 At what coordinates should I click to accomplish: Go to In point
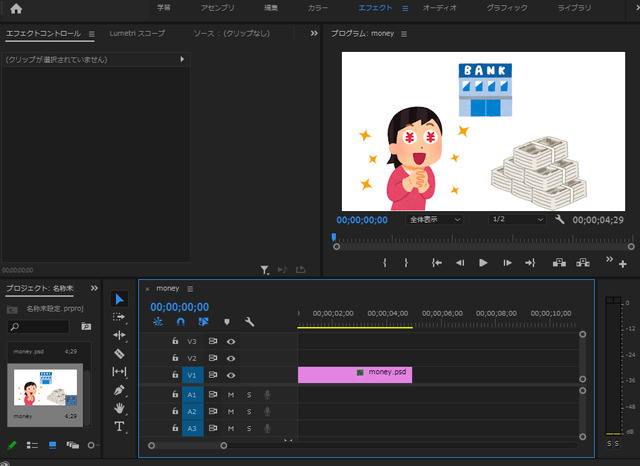coord(437,263)
